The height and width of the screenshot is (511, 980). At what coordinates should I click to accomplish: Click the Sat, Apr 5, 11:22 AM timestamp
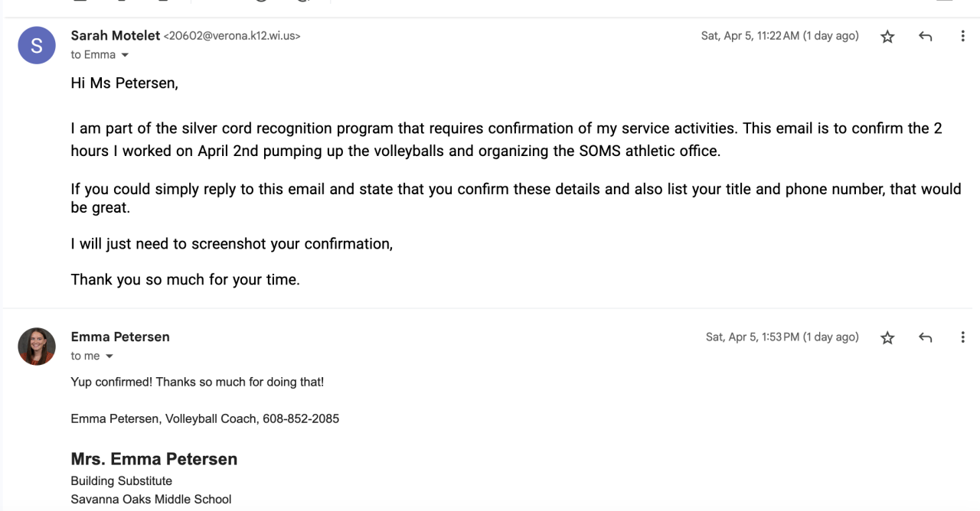pos(779,36)
